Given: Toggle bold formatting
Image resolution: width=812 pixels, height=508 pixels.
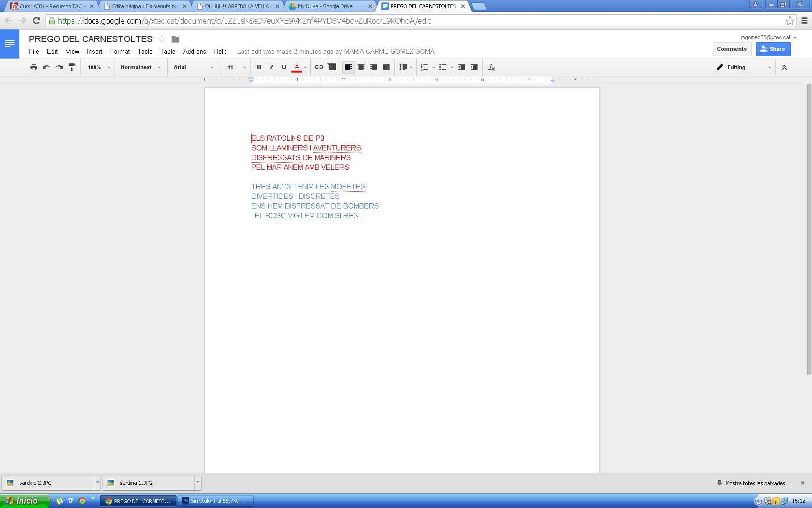Looking at the screenshot, I should pos(259,67).
